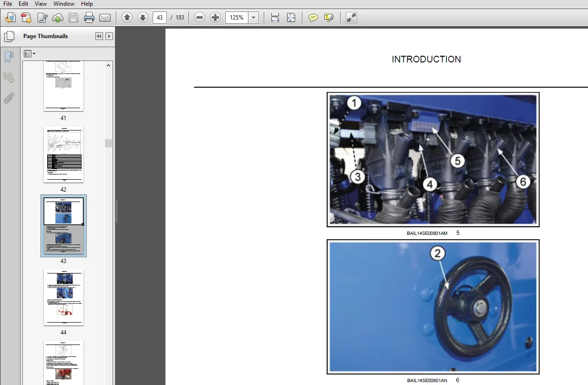Click the thumbnails scrollbar up arrow

pos(109,65)
